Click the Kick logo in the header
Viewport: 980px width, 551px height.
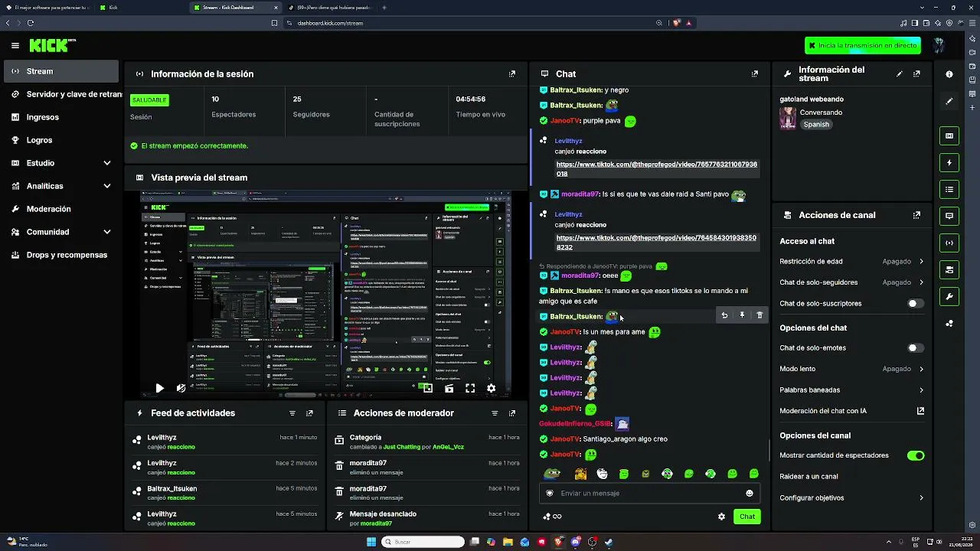tap(52, 46)
